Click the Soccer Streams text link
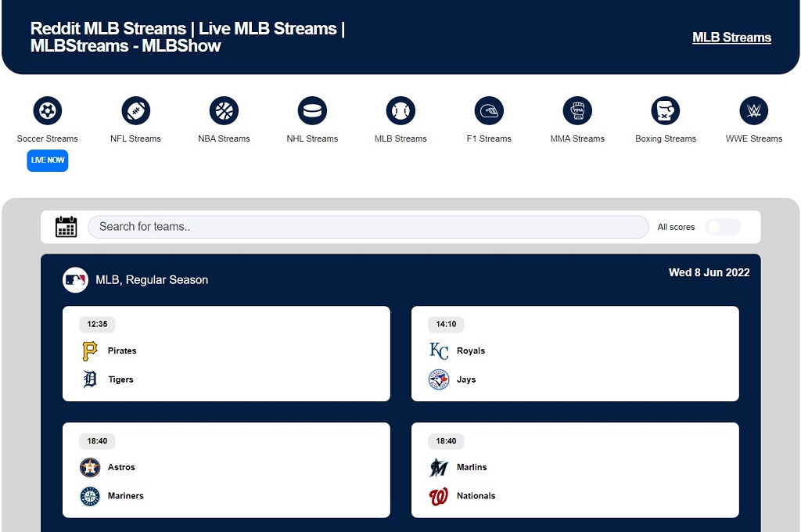The height and width of the screenshot is (532, 801). click(x=48, y=138)
